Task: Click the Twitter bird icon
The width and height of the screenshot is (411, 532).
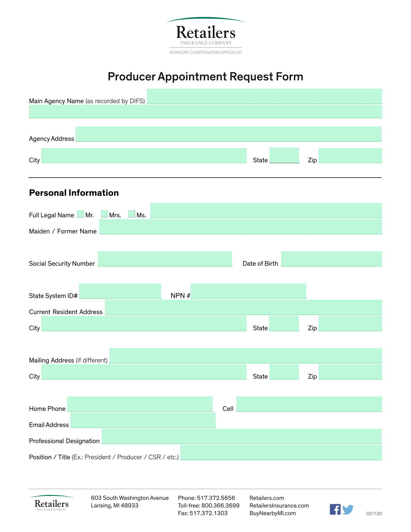Action: pos(348,509)
